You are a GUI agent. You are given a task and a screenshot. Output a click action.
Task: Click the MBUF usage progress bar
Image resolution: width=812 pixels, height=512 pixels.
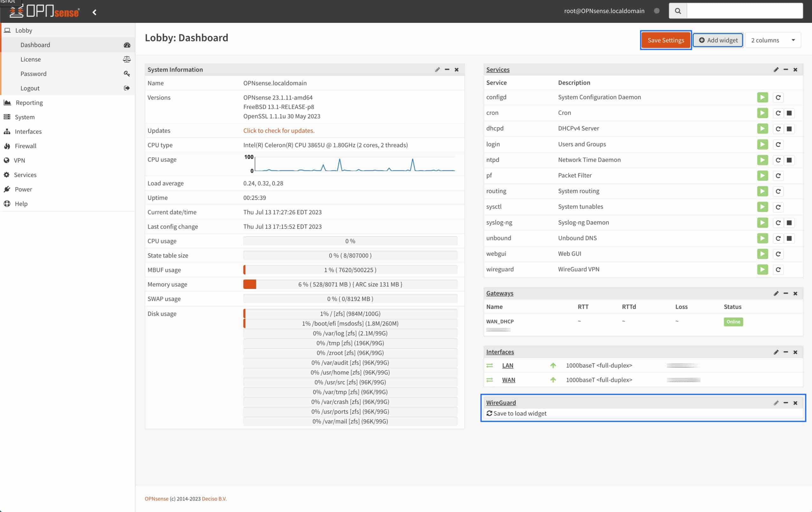coord(350,270)
